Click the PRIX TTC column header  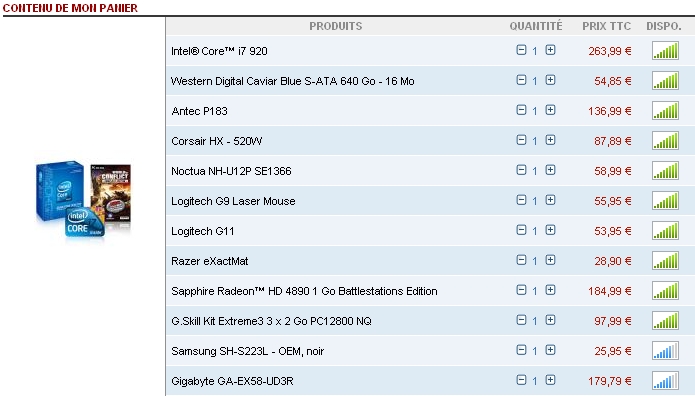(606, 26)
